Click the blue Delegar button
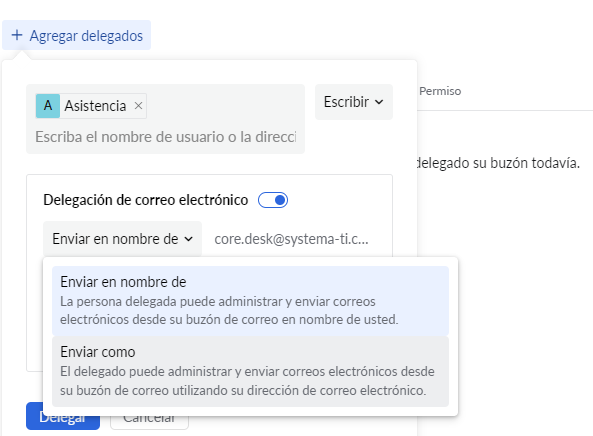The image size is (593, 436). coord(63,416)
